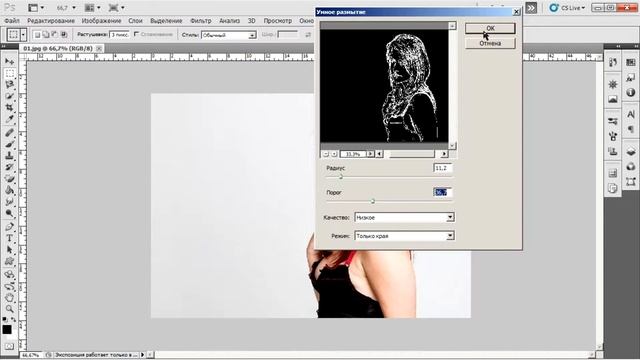This screenshot has width=640, height=360.
Task: Select the Eyedropper tool
Action: pos(9,119)
